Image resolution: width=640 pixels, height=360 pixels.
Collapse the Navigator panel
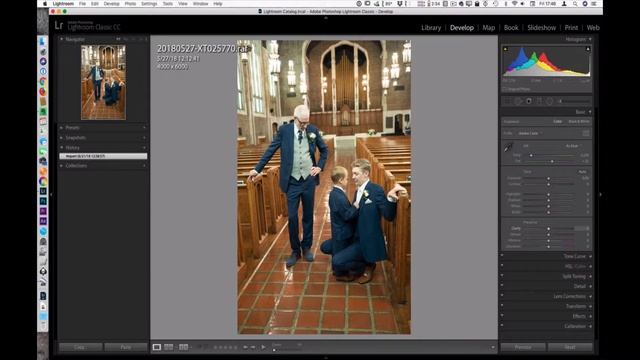tap(62, 39)
